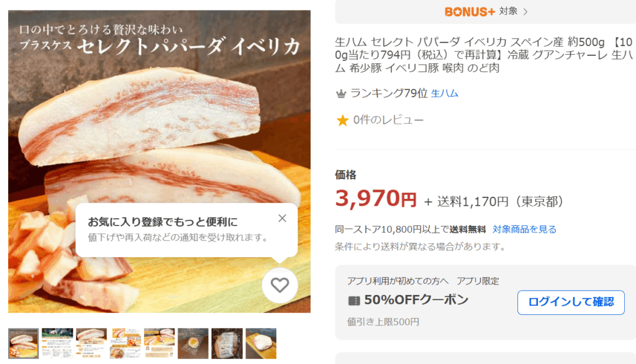Open the 0件のレビュー reviews
This screenshot has height=364, width=636.
click(389, 120)
